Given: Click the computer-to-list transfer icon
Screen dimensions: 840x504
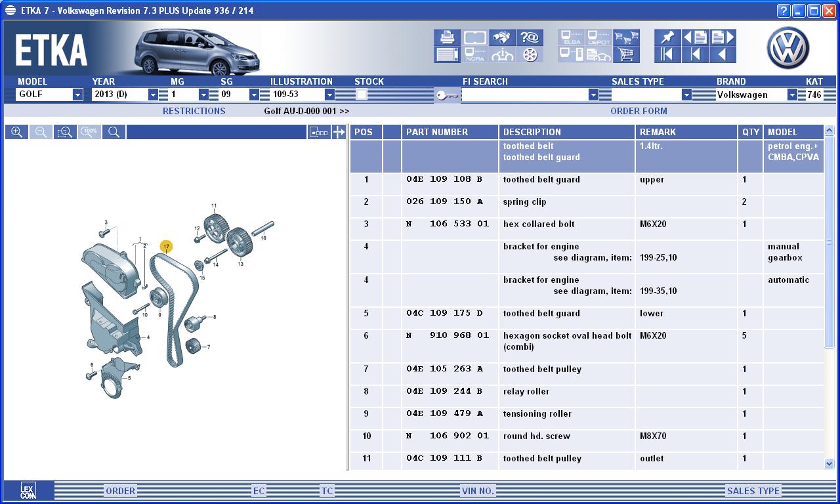Looking at the screenshot, I should 572,54.
